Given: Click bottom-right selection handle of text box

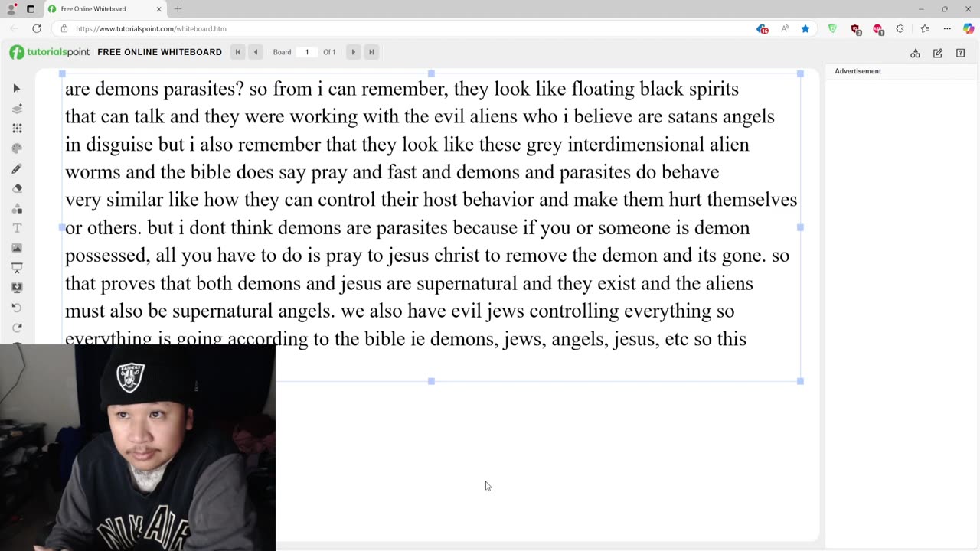Looking at the screenshot, I should [x=800, y=381].
